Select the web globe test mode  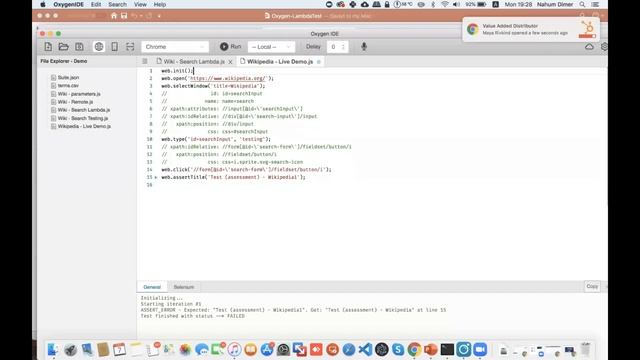pos(99,47)
